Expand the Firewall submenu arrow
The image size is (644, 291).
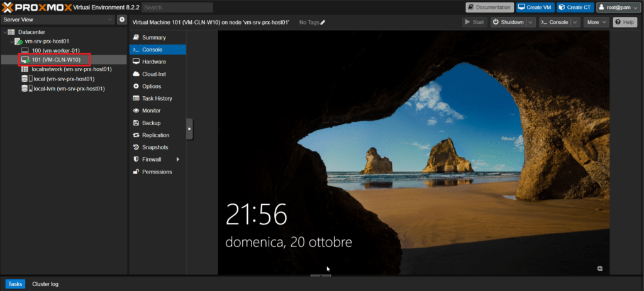(178, 159)
